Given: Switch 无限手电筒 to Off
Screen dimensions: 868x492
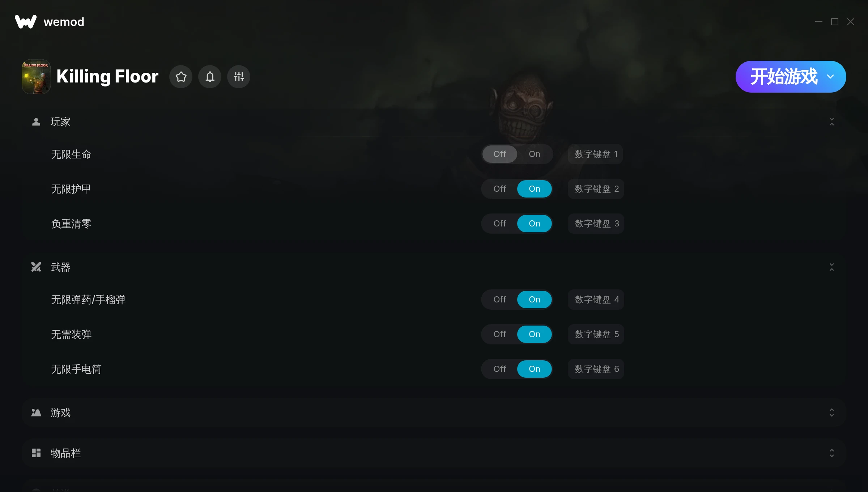Looking at the screenshot, I should 500,369.
